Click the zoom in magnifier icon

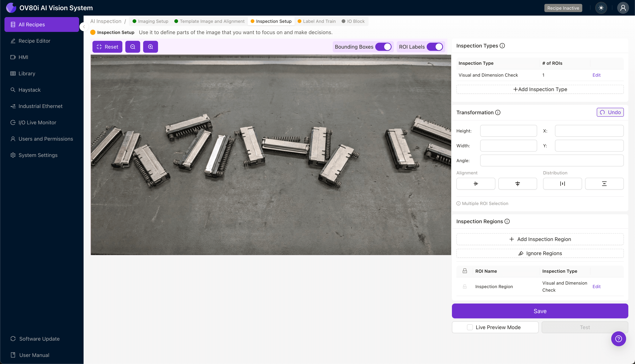pyautogui.click(x=150, y=47)
